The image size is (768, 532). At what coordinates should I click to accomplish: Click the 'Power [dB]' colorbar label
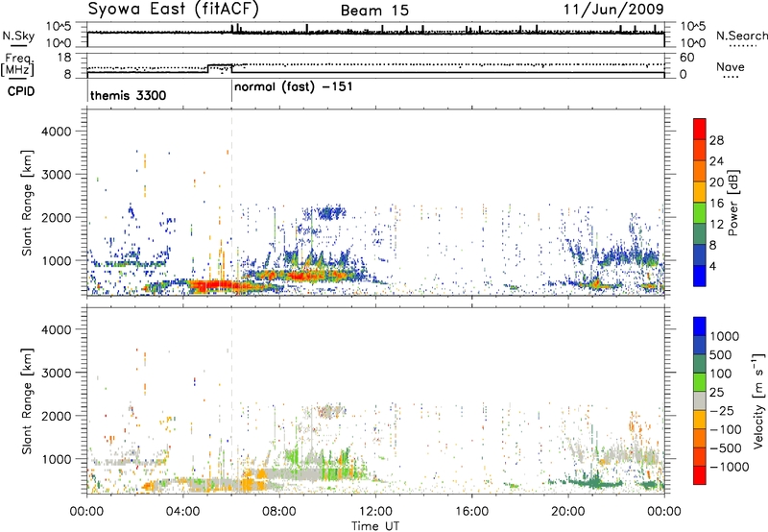(x=733, y=203)
